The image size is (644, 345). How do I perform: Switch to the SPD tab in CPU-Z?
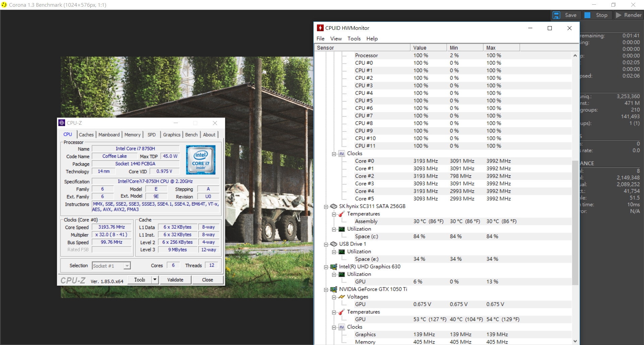click(x=152, y=135)
